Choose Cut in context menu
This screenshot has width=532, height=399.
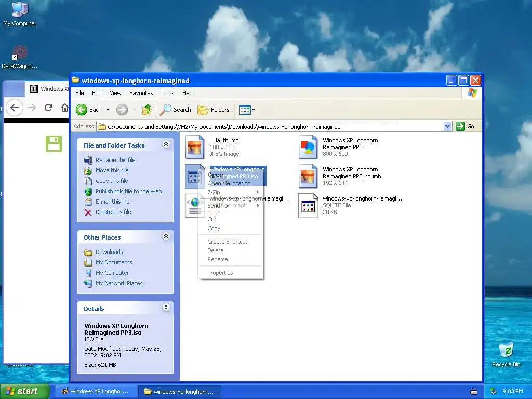[x=231, y=220]
